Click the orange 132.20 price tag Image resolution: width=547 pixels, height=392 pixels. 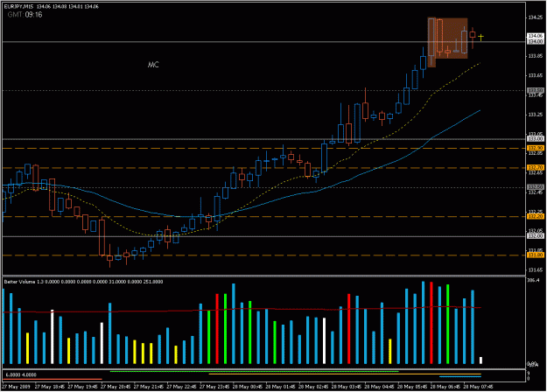click(535, 217)
